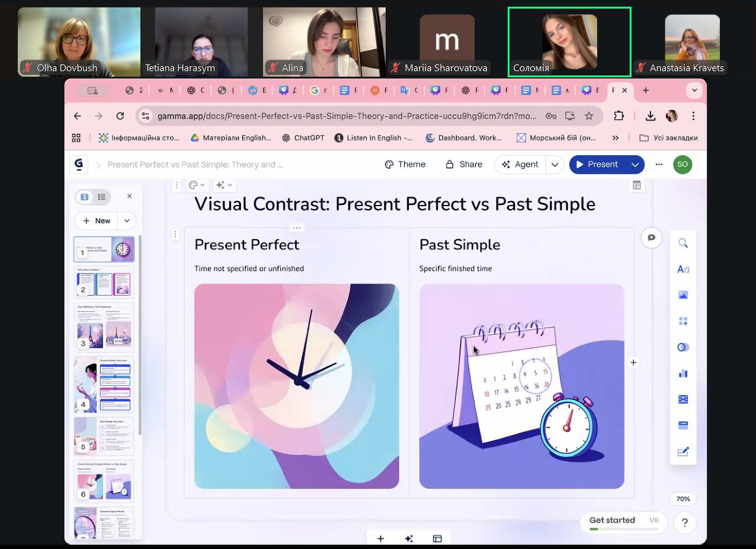Open the charts and diagrams tool
756x549 pixels.
[x=683, y=373]
